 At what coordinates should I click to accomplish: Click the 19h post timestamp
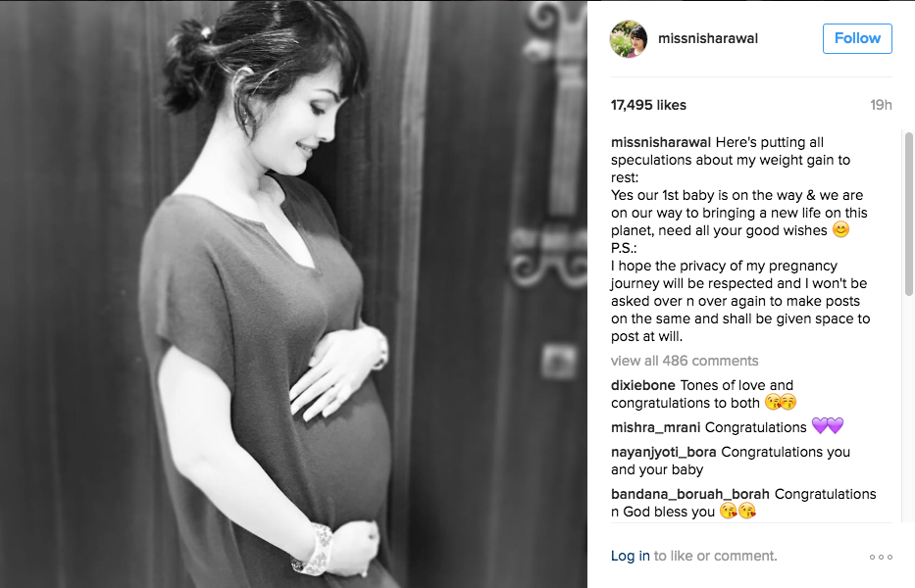pos(881,105)
